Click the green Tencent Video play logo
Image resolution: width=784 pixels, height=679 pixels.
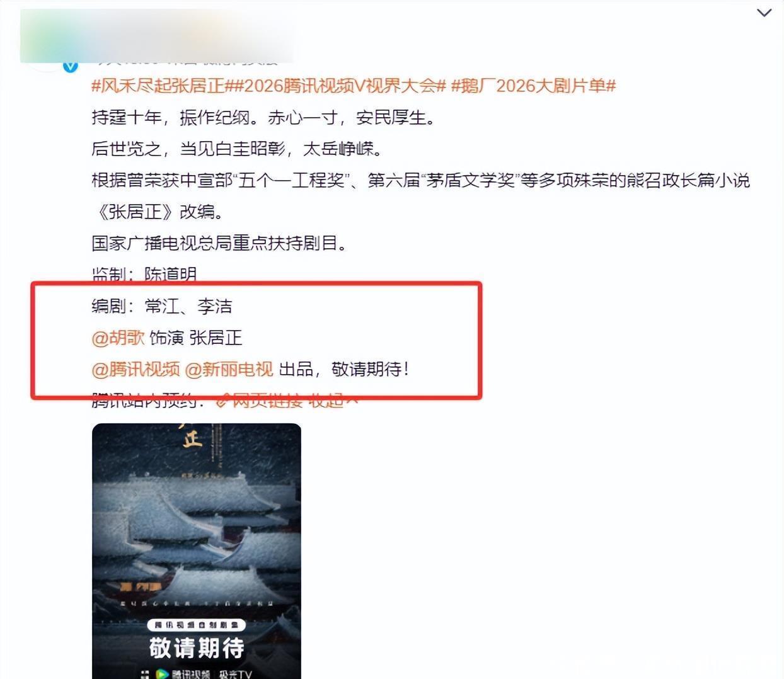pos(163,674)
